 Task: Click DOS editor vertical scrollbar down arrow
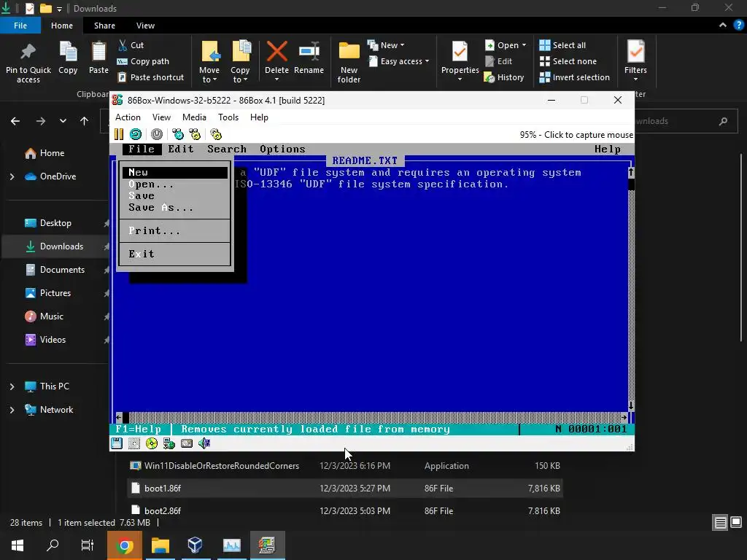(631, 405)
